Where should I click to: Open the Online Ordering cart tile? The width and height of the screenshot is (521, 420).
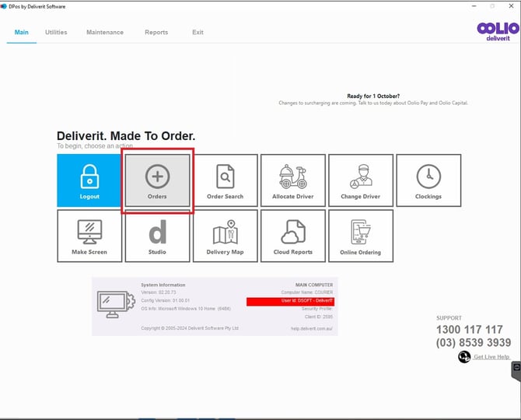pos(361,236)
